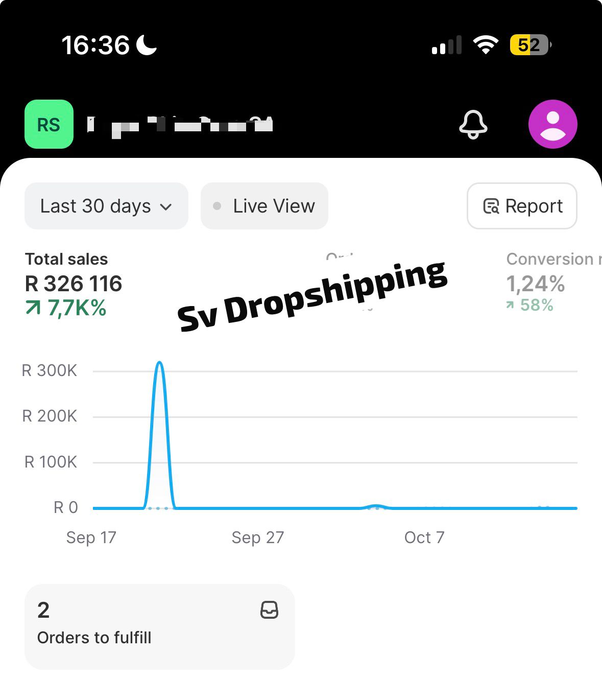Tap the Oct 7 date label

(424, 538)
